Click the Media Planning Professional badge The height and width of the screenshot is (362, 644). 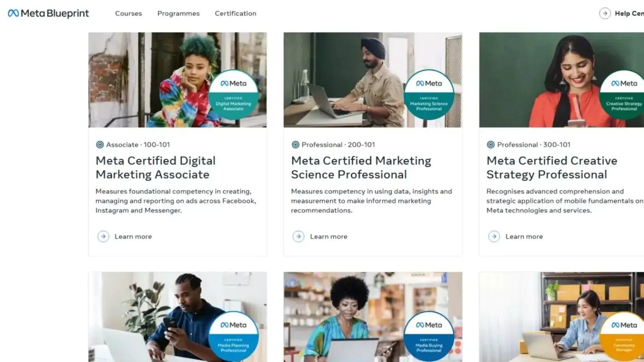[233, 336]
